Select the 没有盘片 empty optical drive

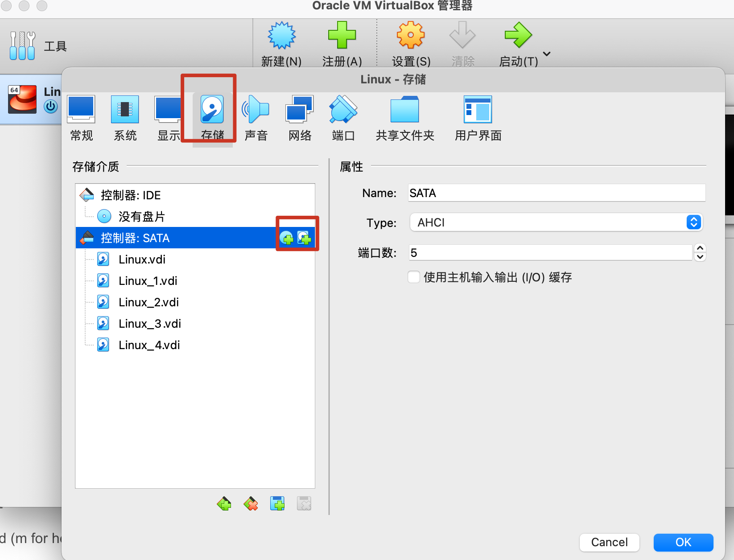tap(195, 216)
